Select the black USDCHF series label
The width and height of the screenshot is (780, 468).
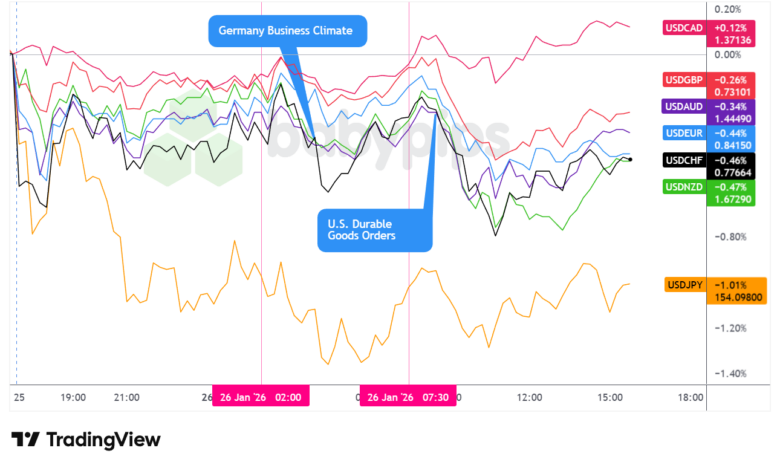point(685,159)
